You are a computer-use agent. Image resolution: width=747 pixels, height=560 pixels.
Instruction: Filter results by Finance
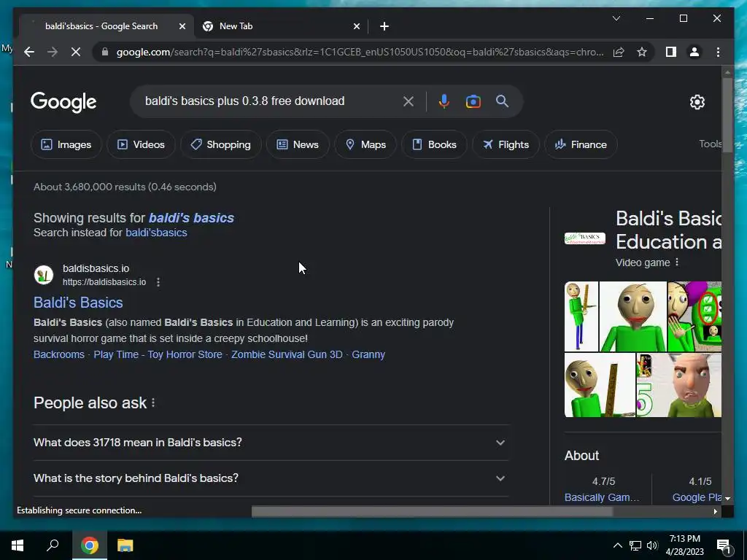pyautogui.click(x=581, y=144)
